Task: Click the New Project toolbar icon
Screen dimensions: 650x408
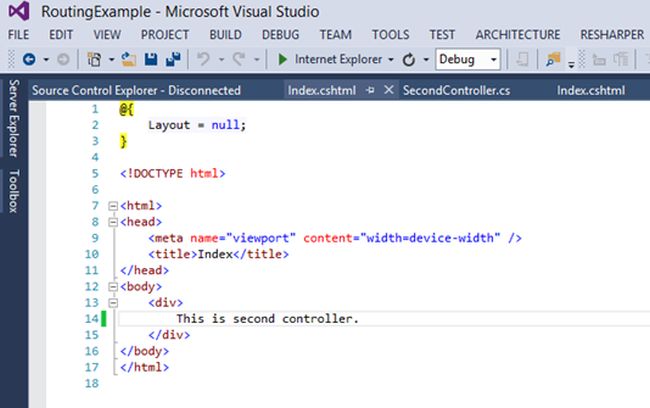Action: 93,60
